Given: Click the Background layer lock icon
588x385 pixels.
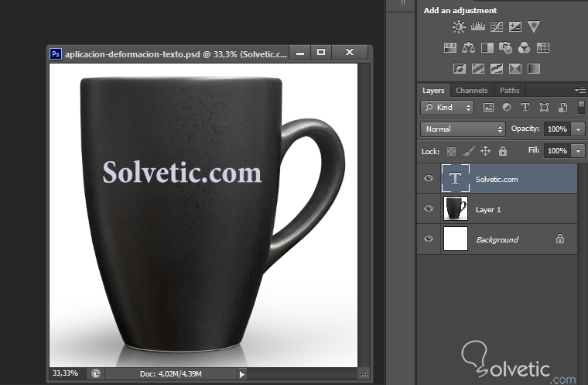Looking at the screenshot, I should (560, 239).
